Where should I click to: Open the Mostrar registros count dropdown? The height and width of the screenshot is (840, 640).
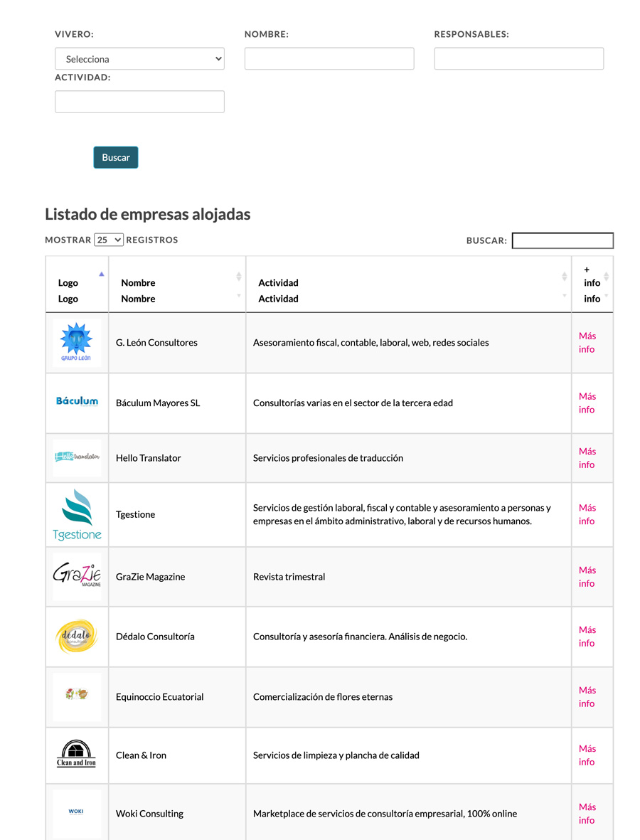pyautogui.click(x=109, y=240)
